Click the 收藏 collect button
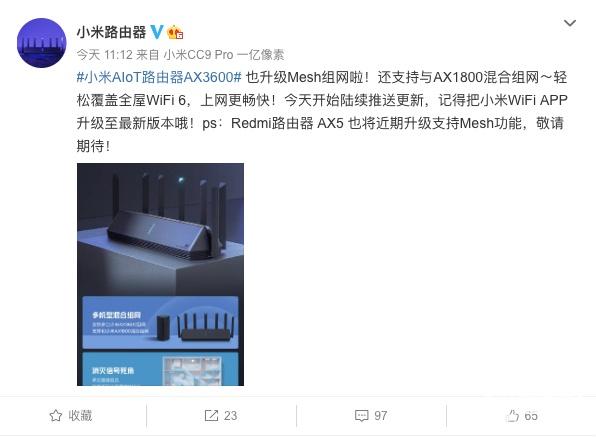The height and width of the screenshot is (437, 596). [x=71, y=416]
